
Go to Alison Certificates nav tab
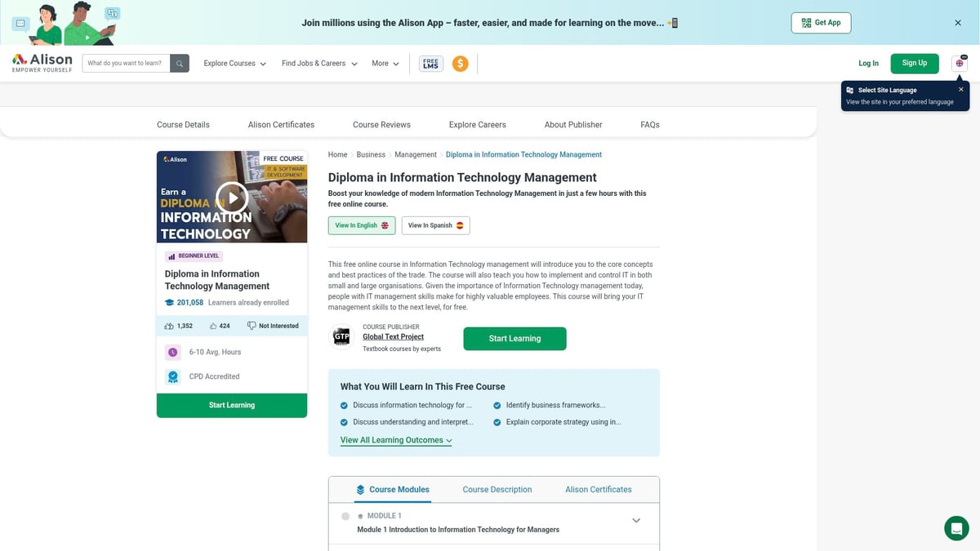click(x=281, y=125)
